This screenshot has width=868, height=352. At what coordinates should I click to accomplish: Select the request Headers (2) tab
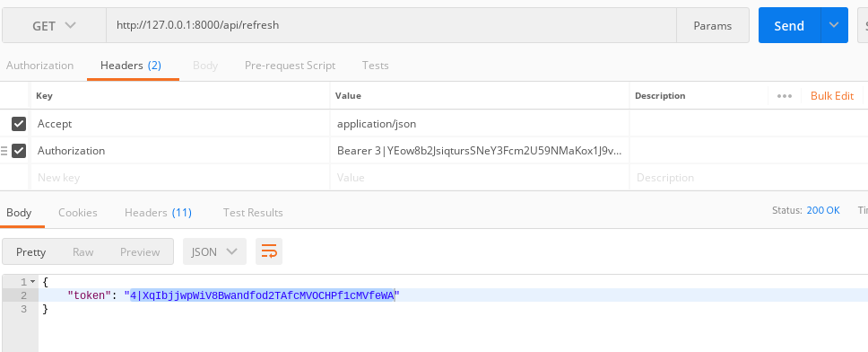tap(131, 66)
